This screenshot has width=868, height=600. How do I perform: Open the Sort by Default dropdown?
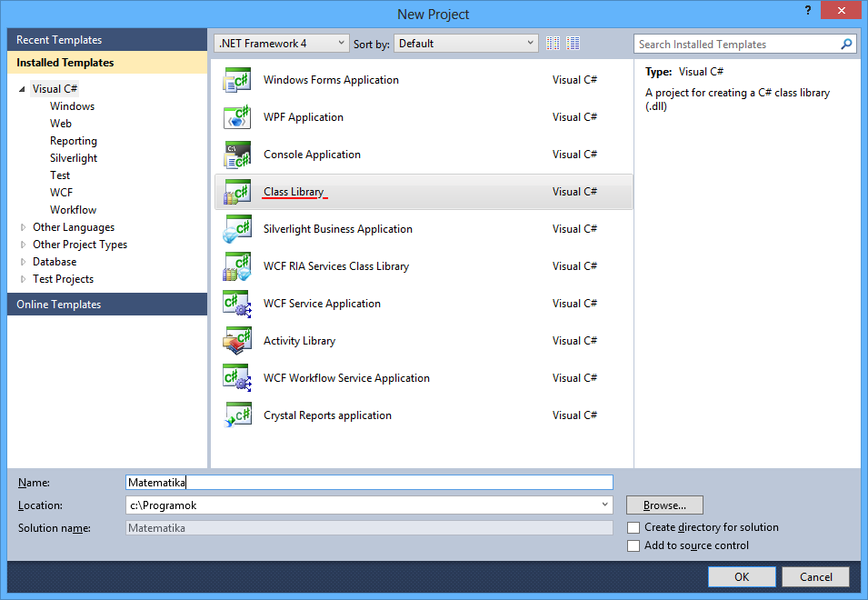click(x=465, y=43)
